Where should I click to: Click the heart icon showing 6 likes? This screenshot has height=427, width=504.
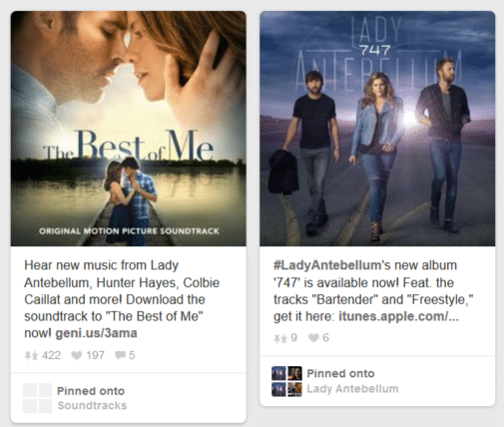click(x=313, y=338)
